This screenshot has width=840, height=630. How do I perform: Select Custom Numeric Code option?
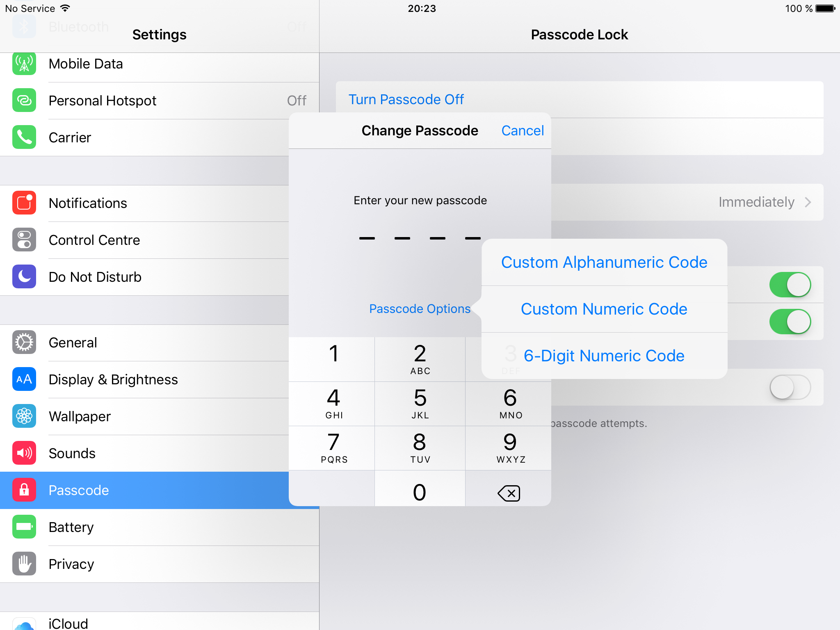tap(603, 308)
